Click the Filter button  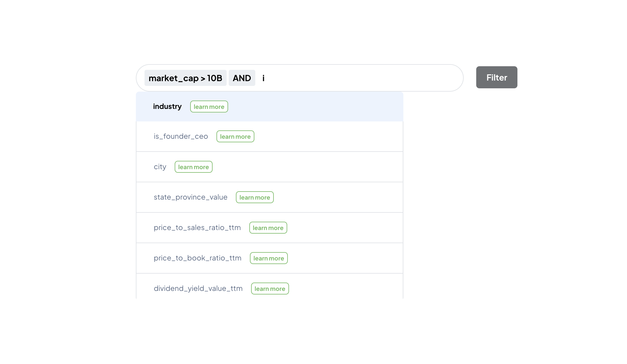497,77
